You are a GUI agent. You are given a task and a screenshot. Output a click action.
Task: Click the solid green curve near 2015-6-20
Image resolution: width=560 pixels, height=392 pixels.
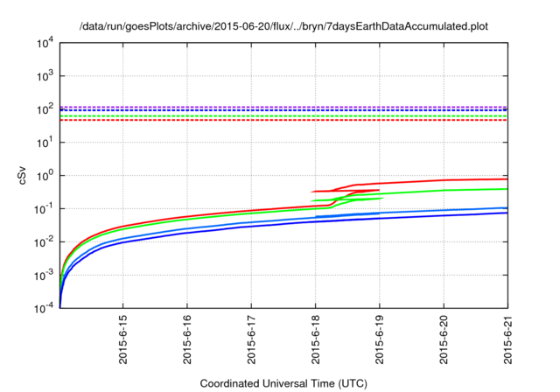click(444, 190)
